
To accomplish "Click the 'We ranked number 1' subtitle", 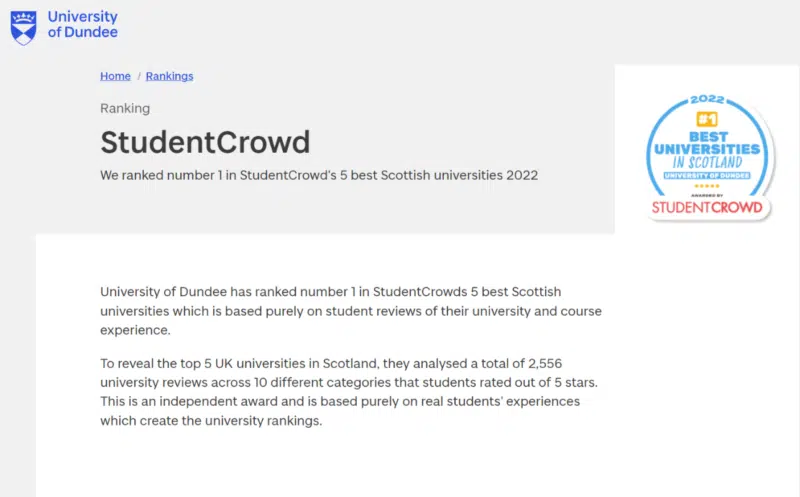I will [x=319, y=175].
